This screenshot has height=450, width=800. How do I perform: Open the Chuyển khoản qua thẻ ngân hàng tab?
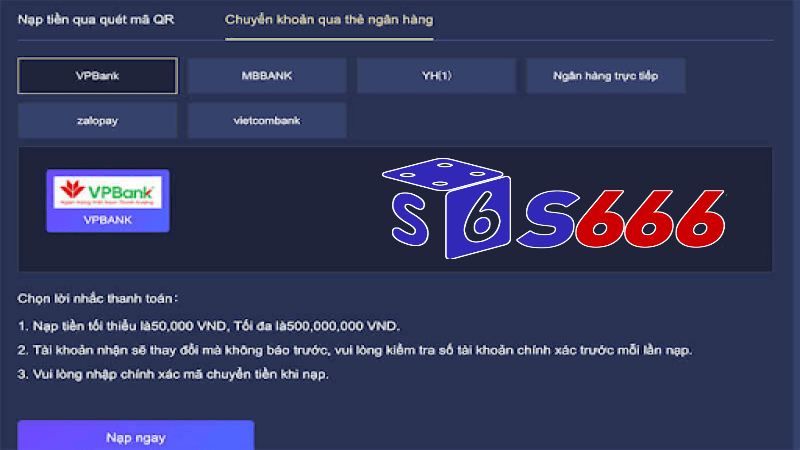[329, 20]
